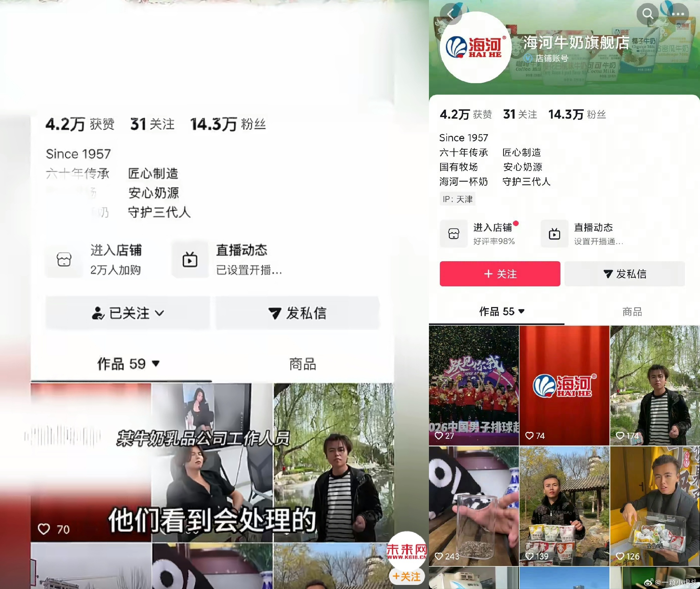Open the 14.3万 粉丝 followers count on the right

coord(577,115)
